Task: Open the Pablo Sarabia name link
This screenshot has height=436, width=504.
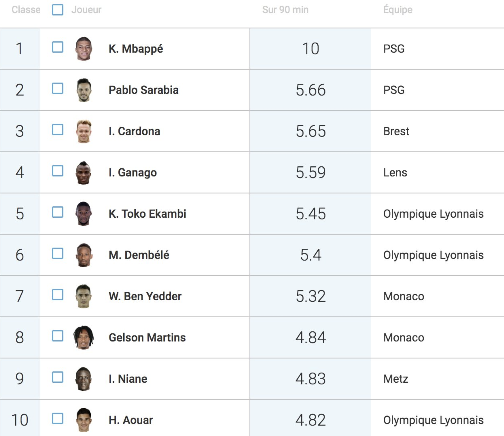Action: (x=143, y=90)
